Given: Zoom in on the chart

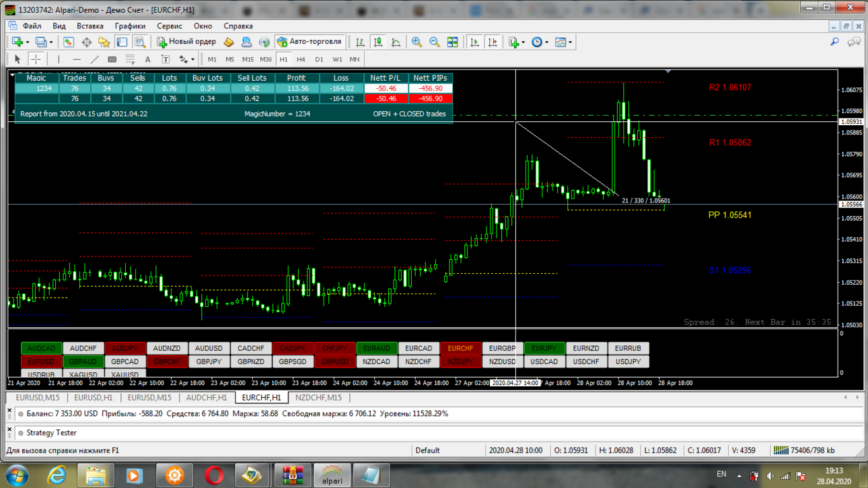Looking at the screenshot, I should [x=417, y=42].
